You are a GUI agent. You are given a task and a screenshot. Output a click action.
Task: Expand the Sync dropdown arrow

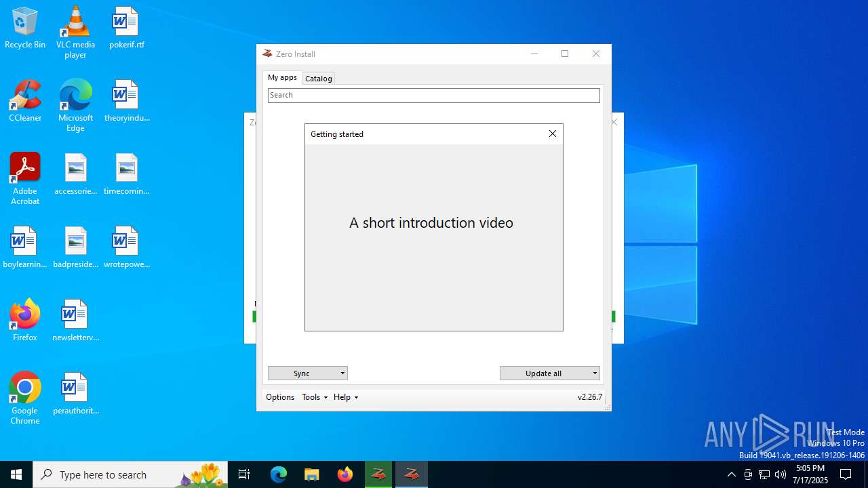pos(342,373)
